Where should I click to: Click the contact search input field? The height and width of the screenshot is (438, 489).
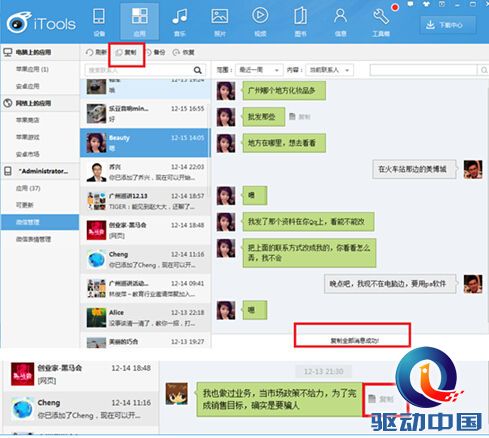point(139,70)
